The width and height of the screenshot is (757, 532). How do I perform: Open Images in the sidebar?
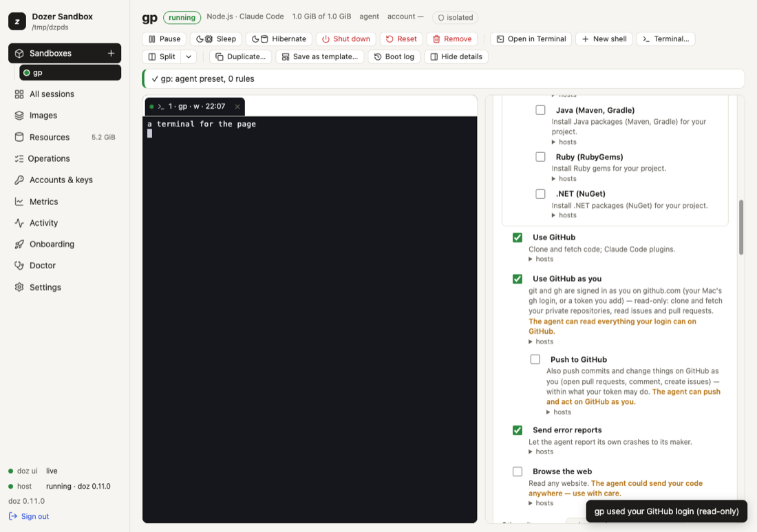[x=43, y=116]
